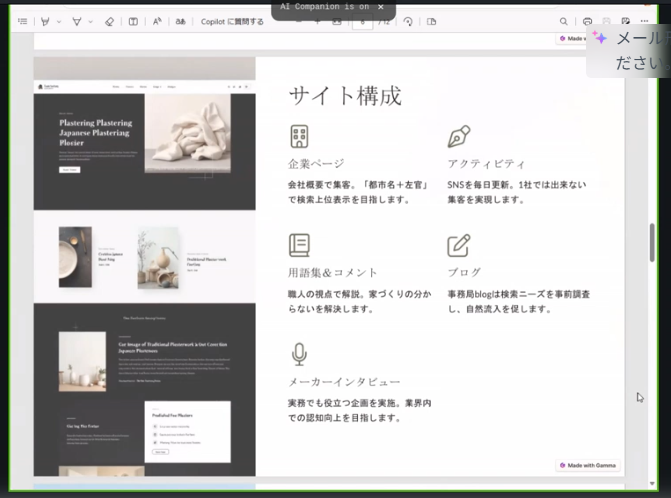Viewport: 671px width, 498px height.
Task: Click the アクティビティ subheading
Action: coord(486,163)
